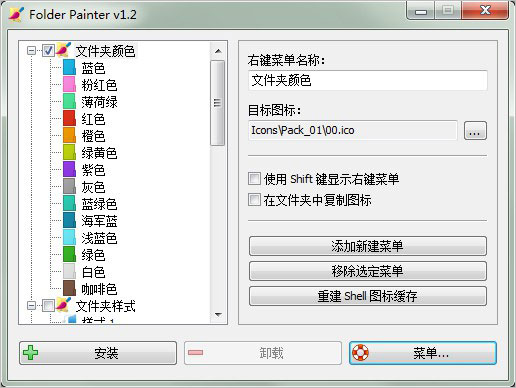Image resolution: width=516 pixels, height=388 pixels.
Task: Enable 使用 Shift 键显示右键菜单 checkbox
Action: [254, 179]
